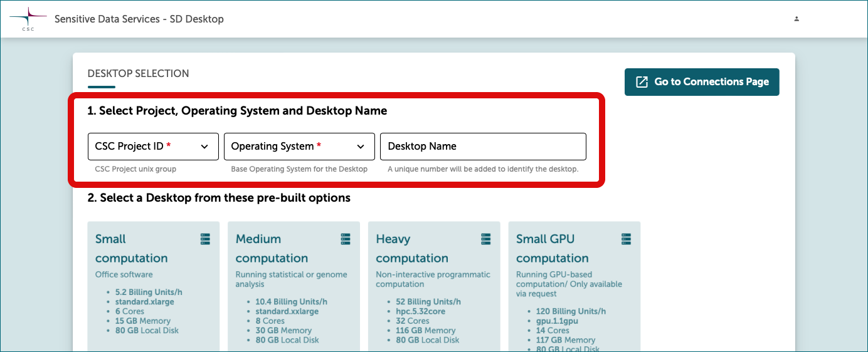Viewport: 868px width, 352px height.
Task: Click the 'standard.xxlarge' flavor text
Action: [x=287, y=311]
